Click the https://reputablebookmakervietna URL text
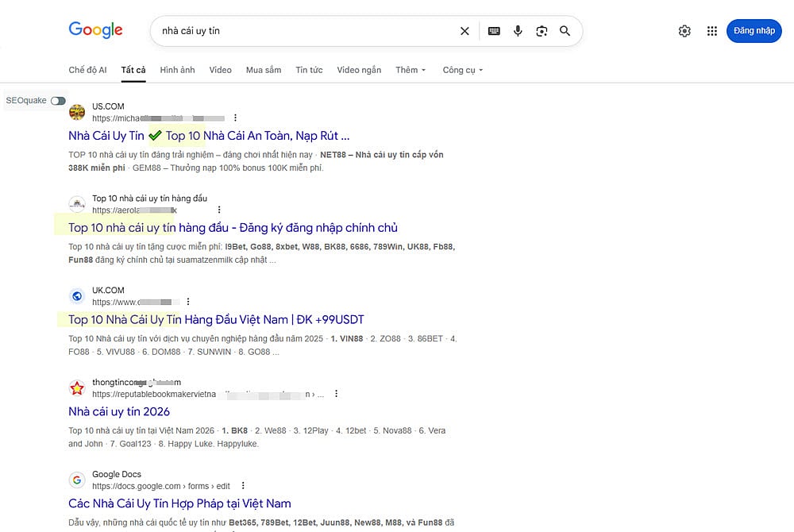 click(154, 395)
